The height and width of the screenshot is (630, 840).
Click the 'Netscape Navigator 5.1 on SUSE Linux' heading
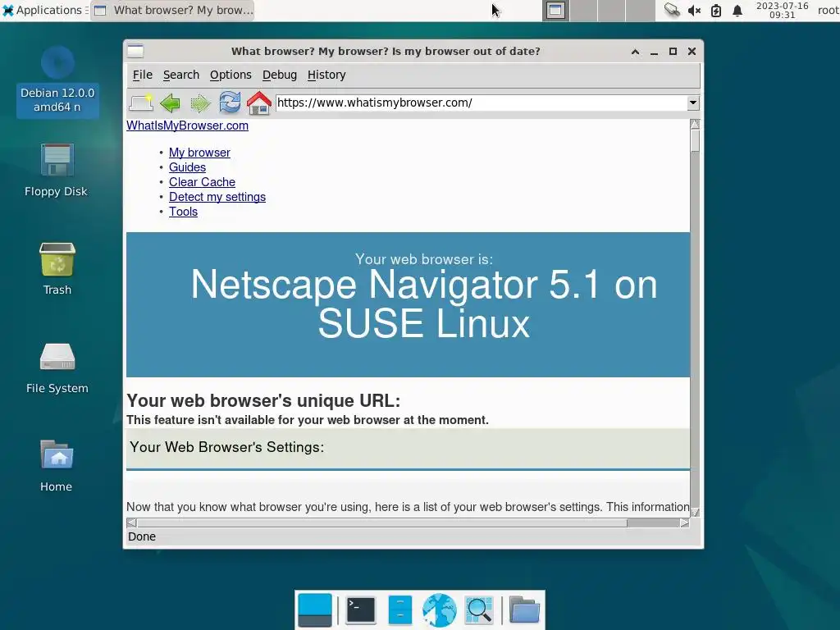tap(424, 304)
